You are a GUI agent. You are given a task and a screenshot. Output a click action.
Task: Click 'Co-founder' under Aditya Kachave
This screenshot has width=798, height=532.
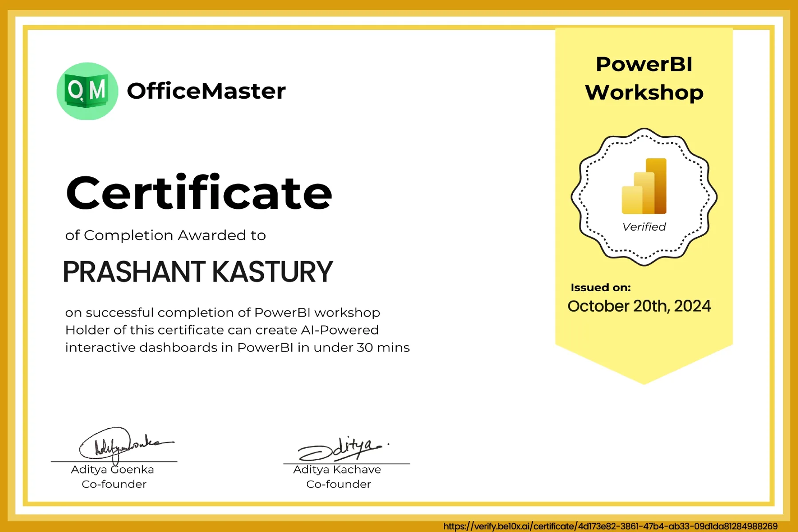(339, 484)
